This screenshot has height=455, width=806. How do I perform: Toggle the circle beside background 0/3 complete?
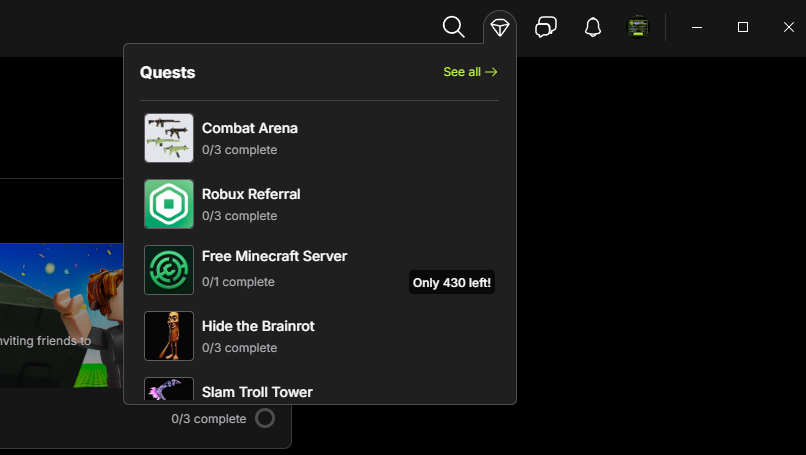pos(265,418)
